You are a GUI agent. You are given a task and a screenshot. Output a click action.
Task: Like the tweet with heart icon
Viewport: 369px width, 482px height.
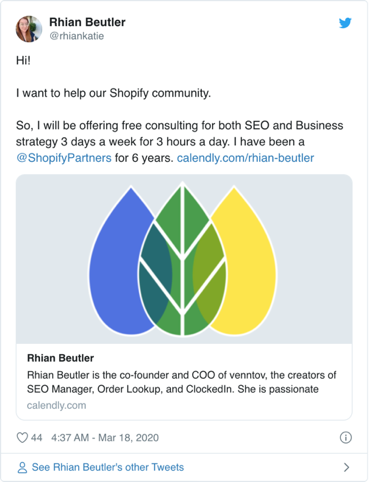pos(22,437)
